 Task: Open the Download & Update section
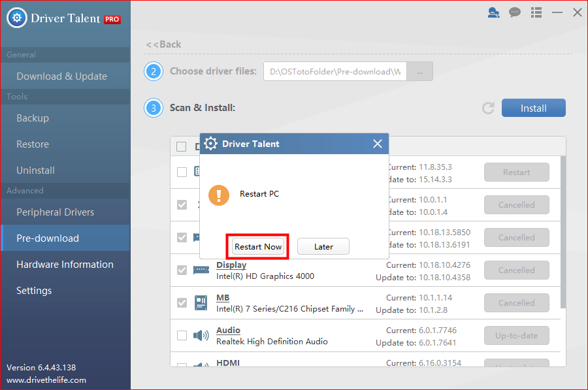point(65,76)
